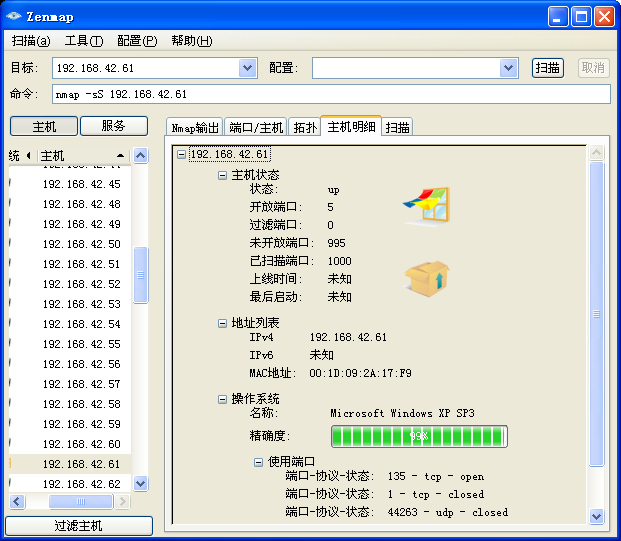Select host 192.168.42.62
The width and height of the screenshot is (621, 541).
(x=82, y=484)
